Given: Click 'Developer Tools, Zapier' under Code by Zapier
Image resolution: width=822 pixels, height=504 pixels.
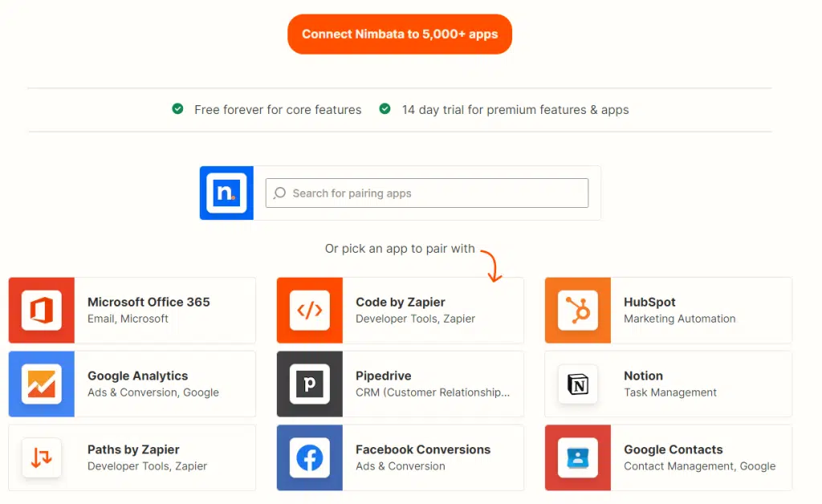Looking at the screenshot, I should coord(415,319).
